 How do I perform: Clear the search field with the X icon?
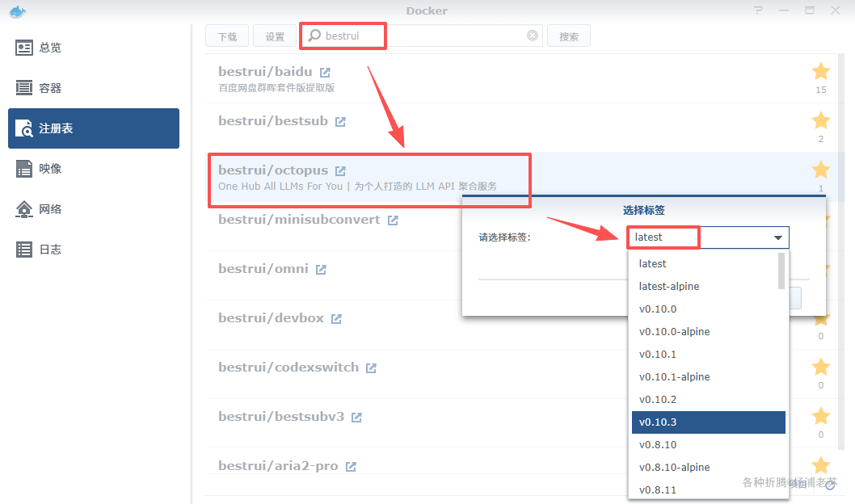[533, 36]
